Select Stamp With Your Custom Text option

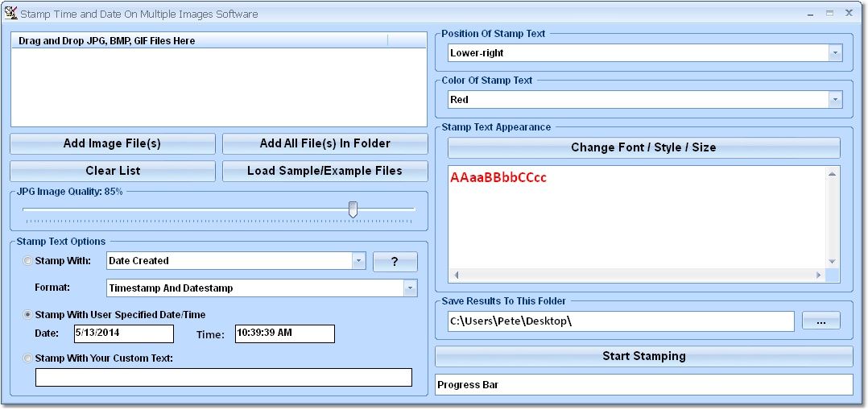tap(27, 358)
